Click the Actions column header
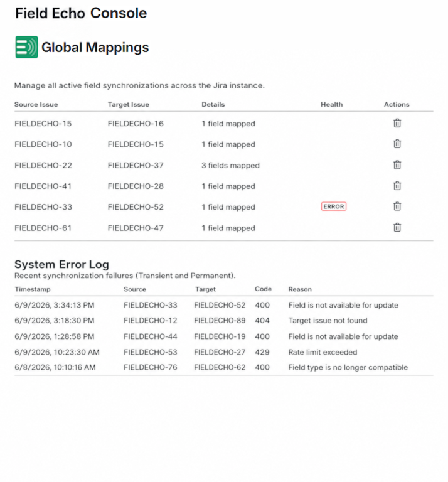 tap(397, 105)
